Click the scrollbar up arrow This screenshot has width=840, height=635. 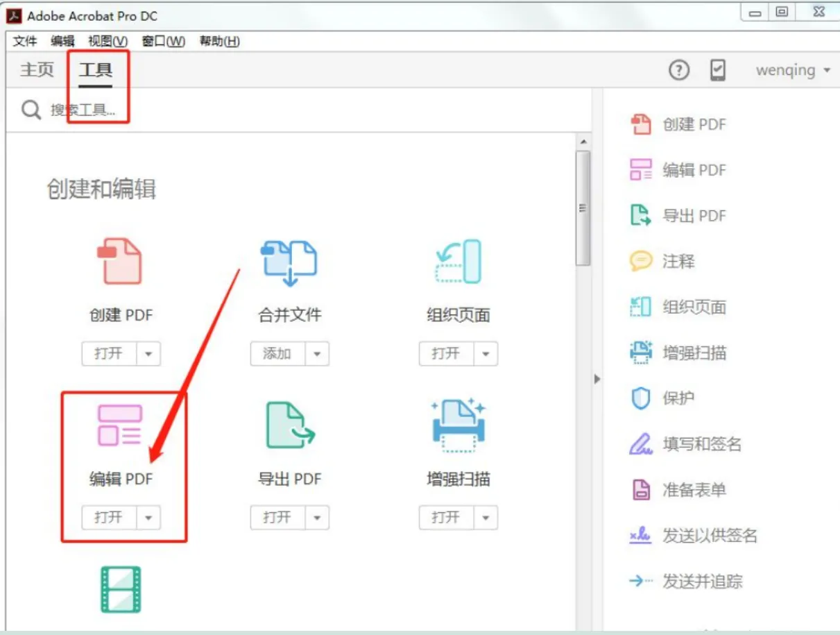pos(583,142)
